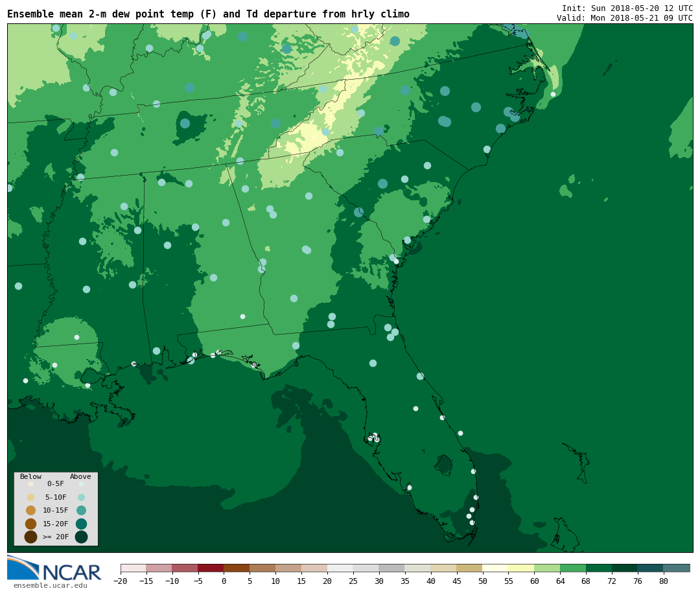Image resolution: width=700 pixels, height=593 pixels.
Task: Click the 10-15F Above legend circle
Action: (x=81, y=510)
